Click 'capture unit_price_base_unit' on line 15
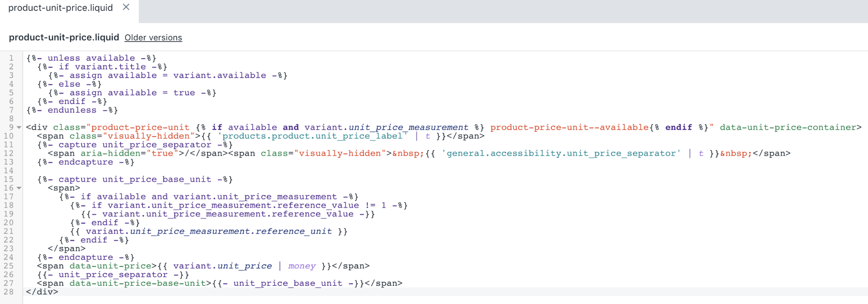 pos(135,180)
